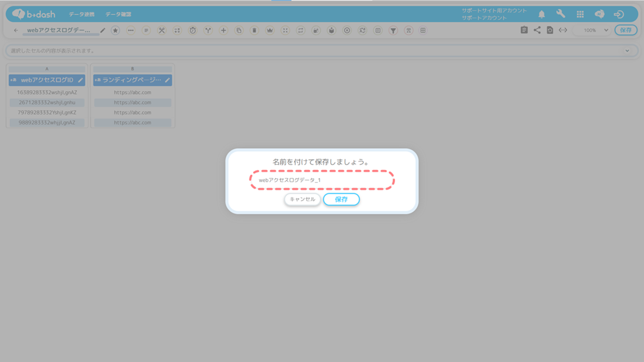The width and height of the screenshot is (644, 362).
Task: Click the logout arrow icon
Action: 618,14
